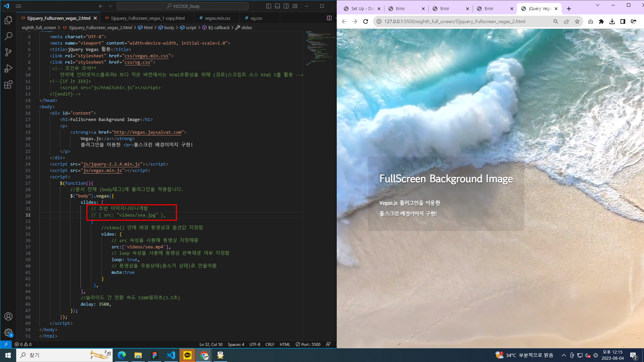
Task: Stop Live Server on Port 5500
Action: pos(308,344)
